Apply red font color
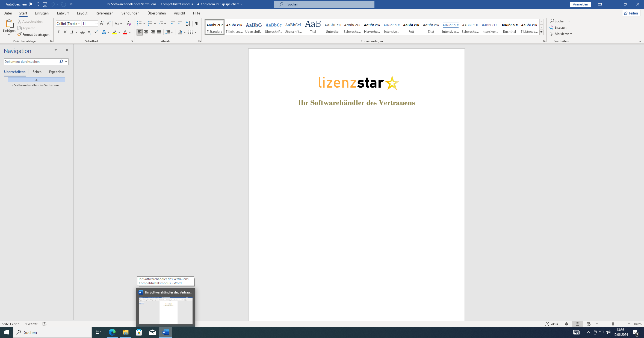 click(x=125, y=32)
